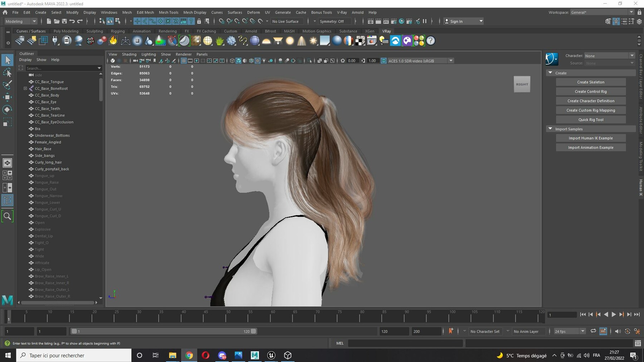Click the play forward button

pyautogui.click(x=614, y=314)
